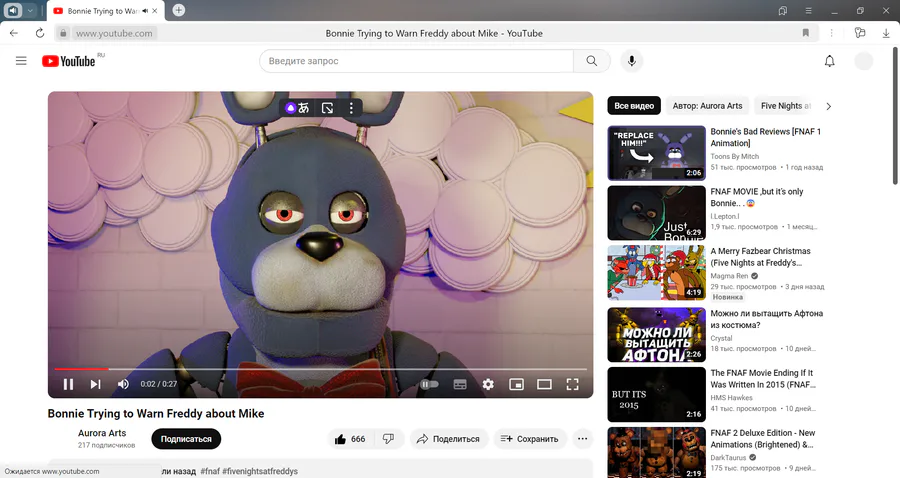Viewport: 900px width, 478px height.
Task: Mute the tab via speaker icon
Action: [145, 11]
